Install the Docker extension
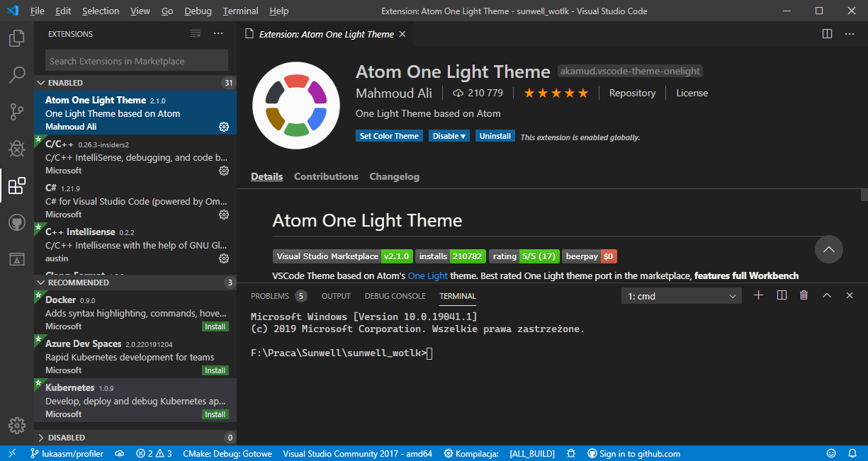This screenshot has height=461, width=868. pos(215,326)
